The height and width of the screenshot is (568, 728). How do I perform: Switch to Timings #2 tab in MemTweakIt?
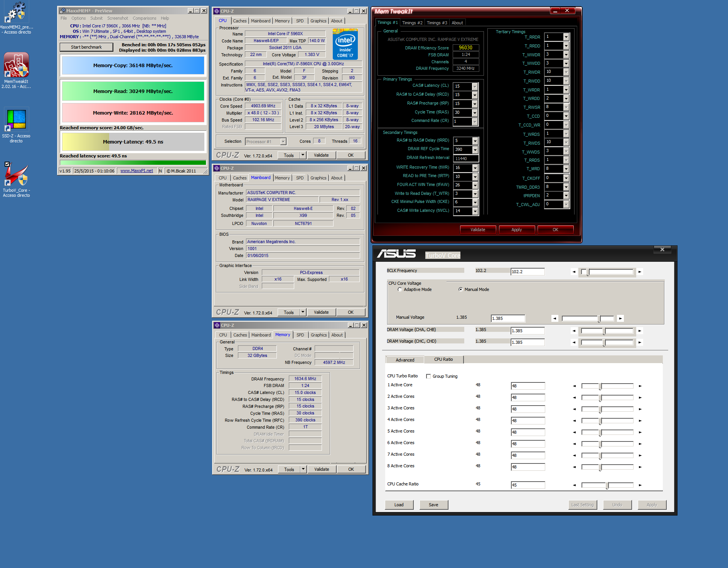[412, 23]
